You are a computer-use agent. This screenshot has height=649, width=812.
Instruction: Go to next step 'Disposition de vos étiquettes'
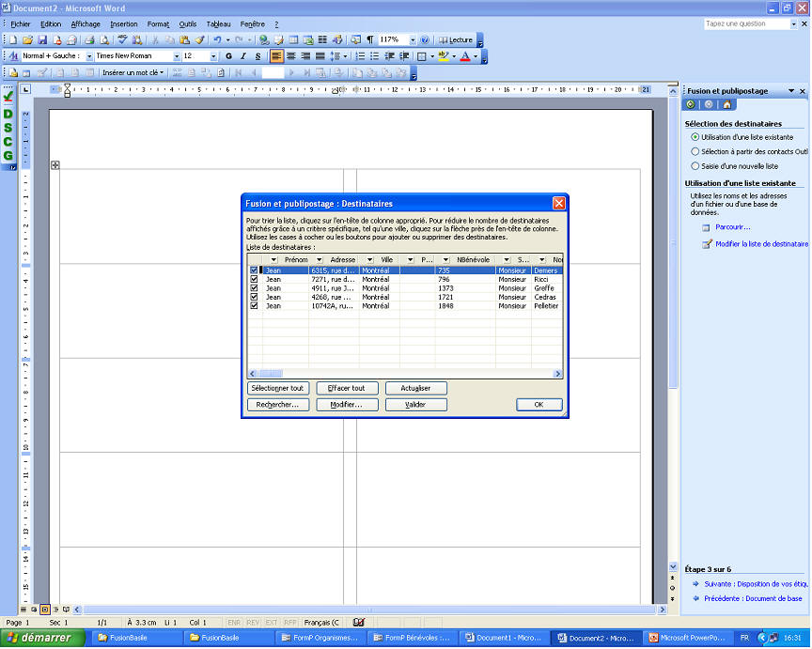click(x=756, y=584)
